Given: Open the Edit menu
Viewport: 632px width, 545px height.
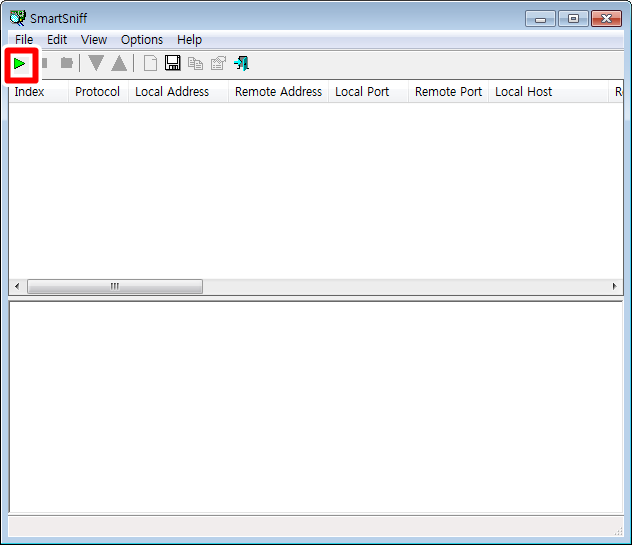Looking at the screenshot, I should click(57, 40).
